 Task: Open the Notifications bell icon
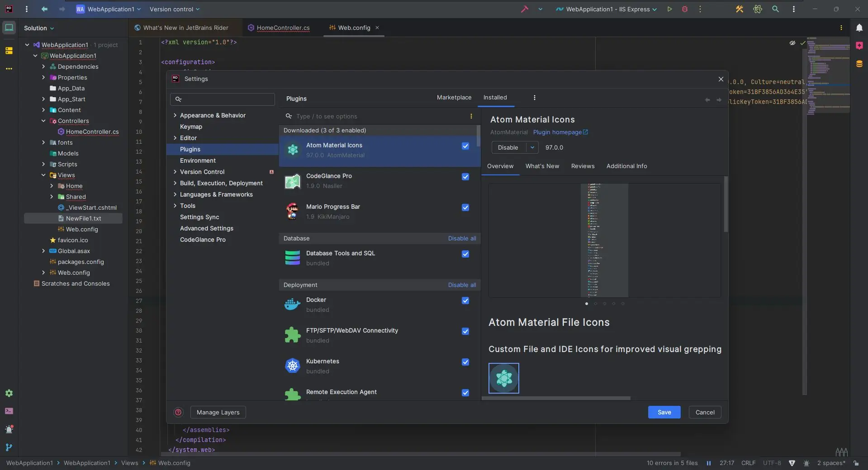coord(859,28)
